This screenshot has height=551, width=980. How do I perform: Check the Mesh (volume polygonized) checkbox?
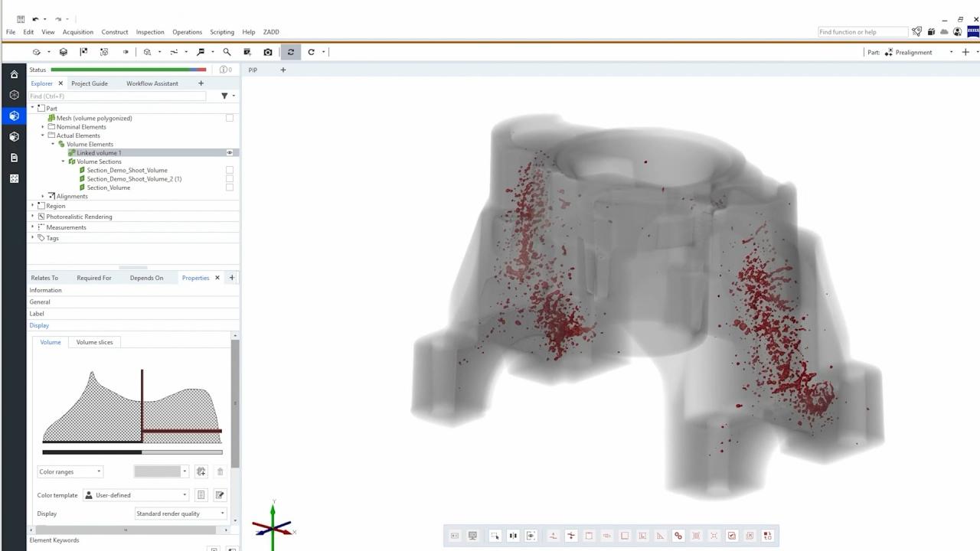[x=230, y=118]
